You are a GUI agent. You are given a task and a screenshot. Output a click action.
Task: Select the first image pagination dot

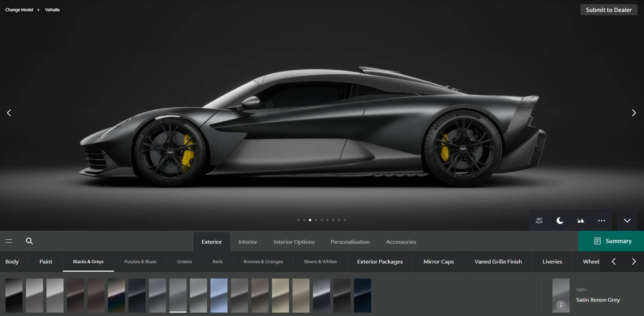(x=298, y=220)
